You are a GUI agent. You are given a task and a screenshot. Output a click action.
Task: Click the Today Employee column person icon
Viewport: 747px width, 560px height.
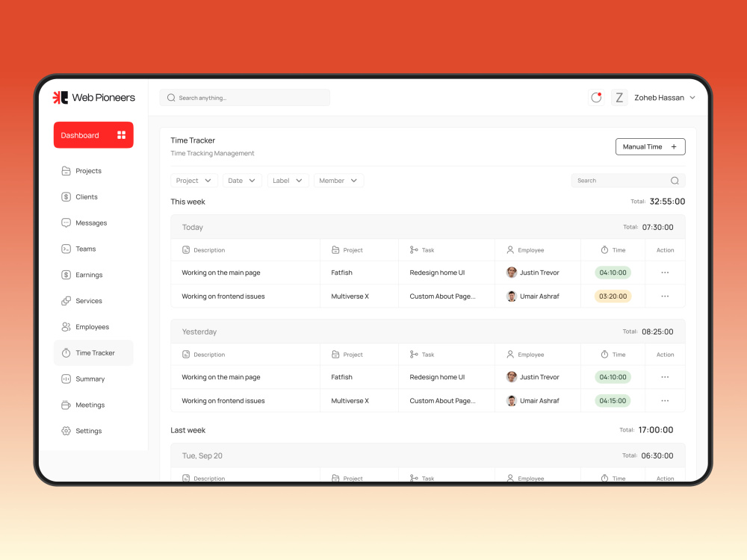[510, 250]
